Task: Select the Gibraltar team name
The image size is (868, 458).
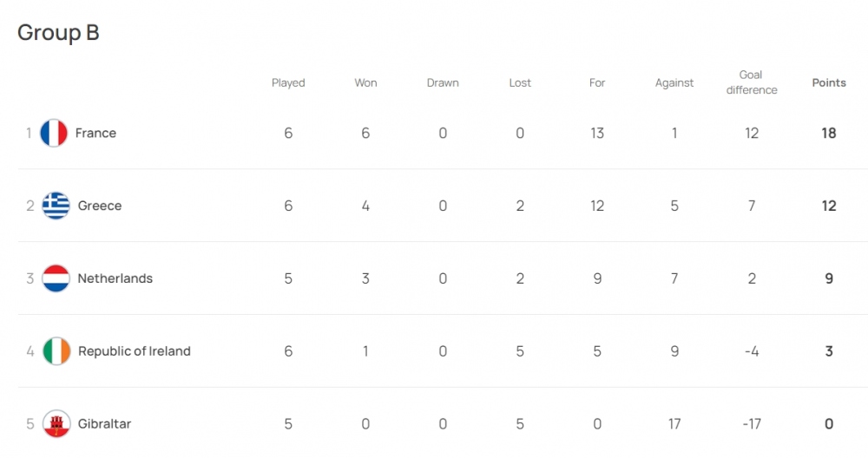Action: coord(104,424)
